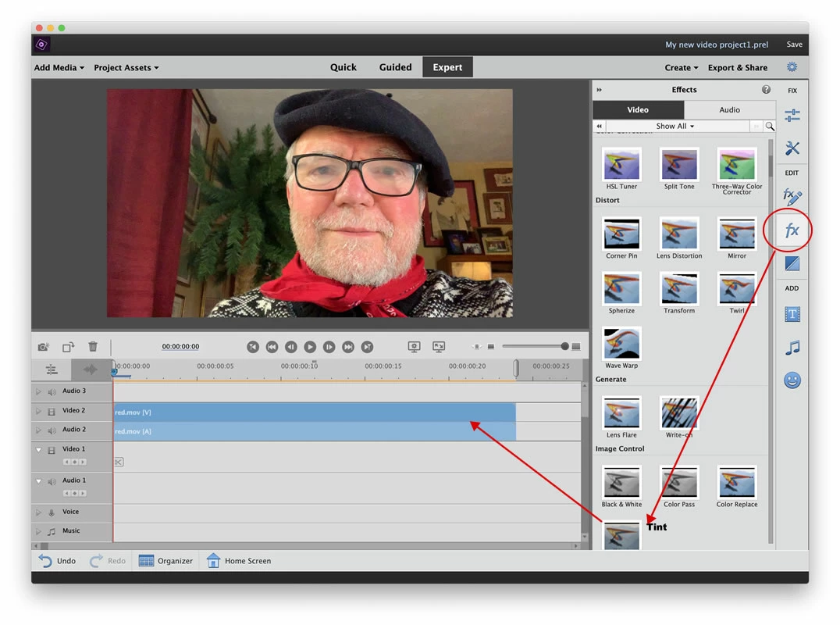Toggle Video 2 track film icon
The width and height of the screenshot is (840, 625).
coord(52,411)
